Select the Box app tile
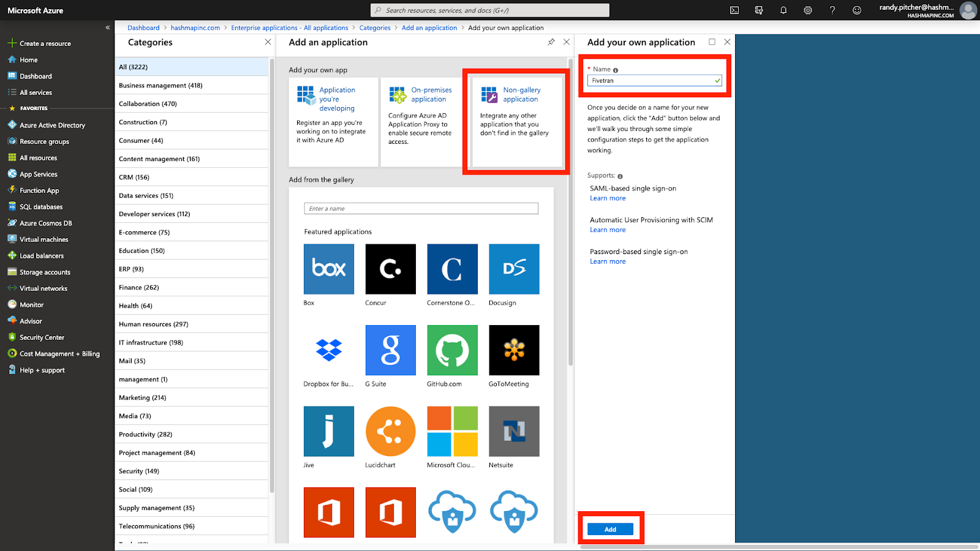This screenshot has height=551, width=980. click(329, 269)
